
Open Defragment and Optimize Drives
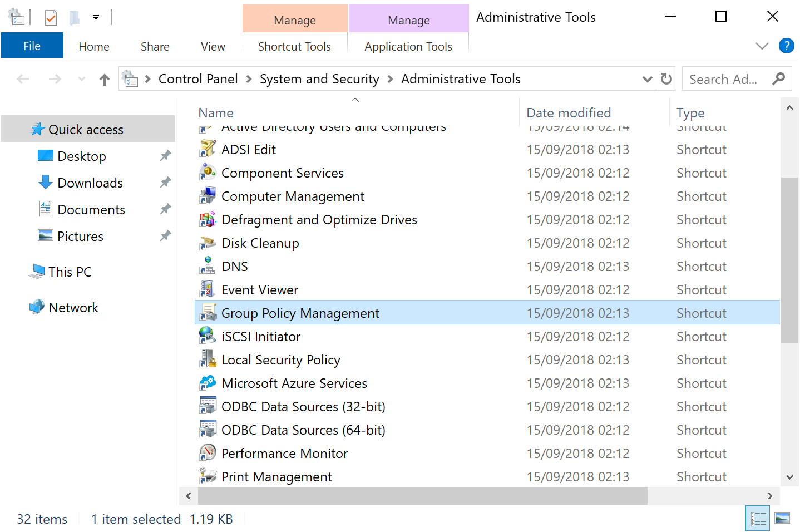[x=319, y=219]
